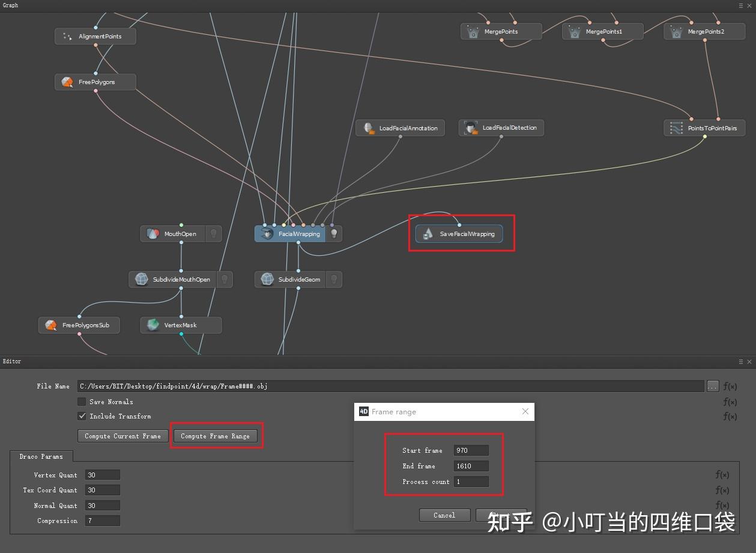Click the SaveFacialWrapping node's save icon

(429, 234)
